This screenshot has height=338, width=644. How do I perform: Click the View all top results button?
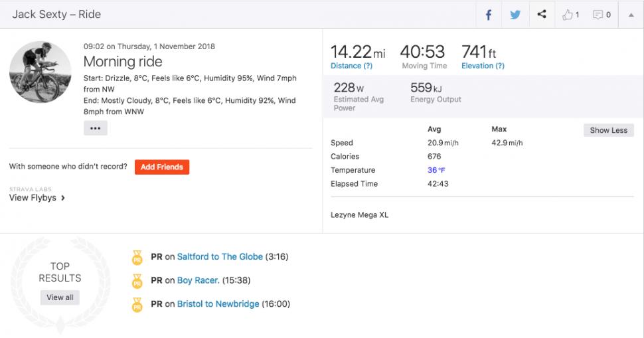coord(60,297)
